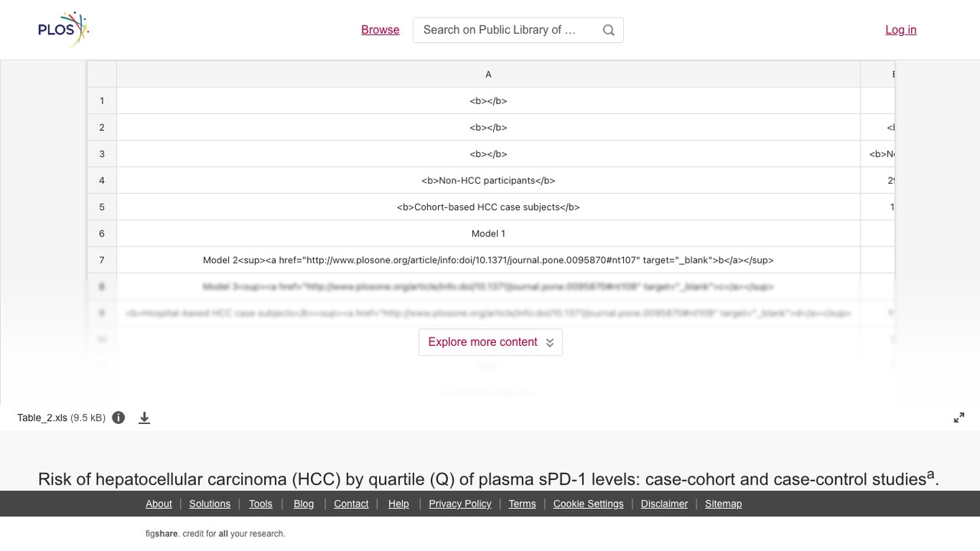
Task: Download the Table_2.xls file
Action: 144,418
